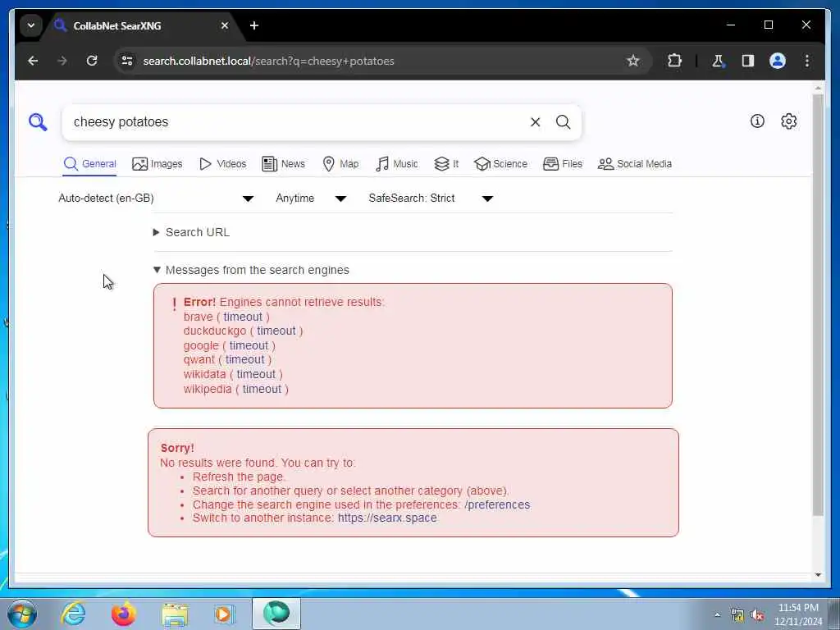840x630 pixels.
Task: Click qwant timeout link
Action: point(244,360)
